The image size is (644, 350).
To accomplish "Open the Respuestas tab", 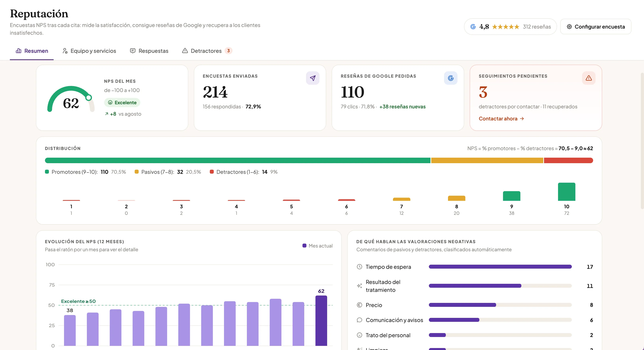I will coord(149,51).
